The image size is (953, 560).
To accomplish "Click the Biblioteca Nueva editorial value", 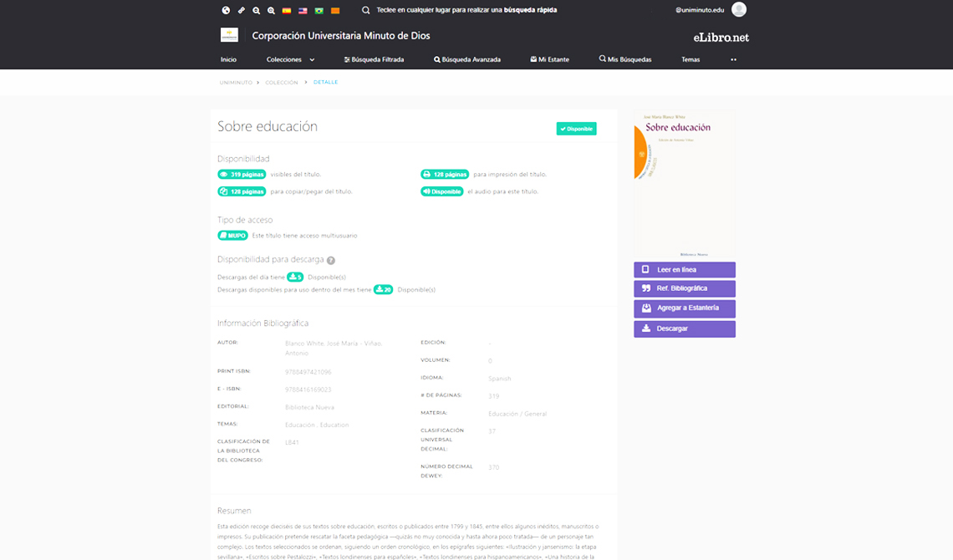I will pyautogui.click(x=309, y=408).
